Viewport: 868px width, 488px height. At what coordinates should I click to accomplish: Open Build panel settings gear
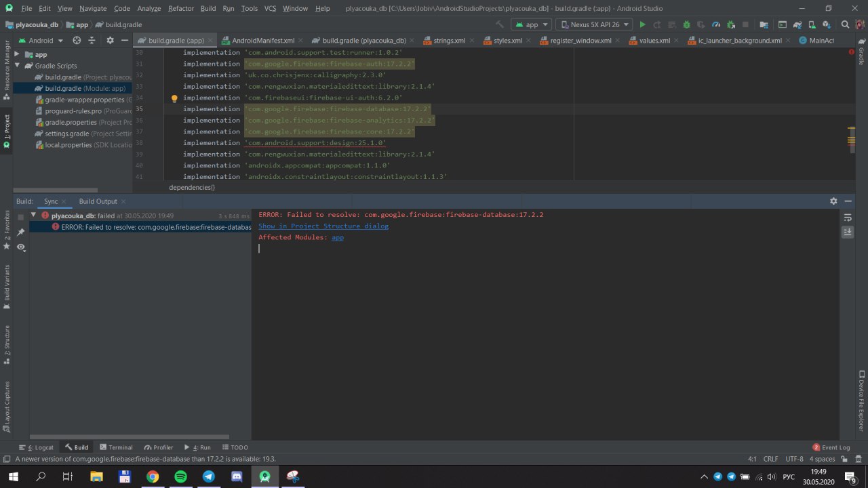coord(833,201)
